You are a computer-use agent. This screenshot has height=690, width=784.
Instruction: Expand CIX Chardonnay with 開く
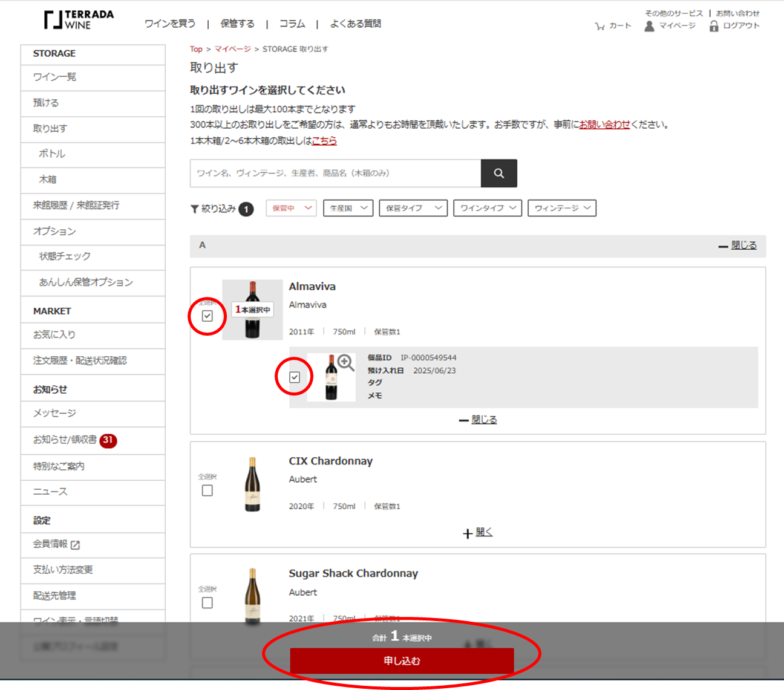tap(478, 533)
